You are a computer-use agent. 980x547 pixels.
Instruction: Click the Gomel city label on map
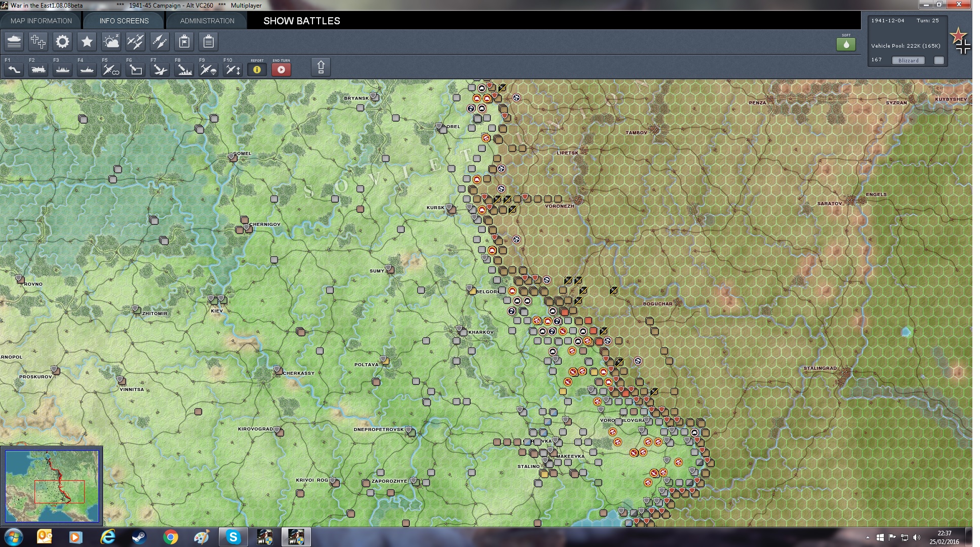pos(242,153)
